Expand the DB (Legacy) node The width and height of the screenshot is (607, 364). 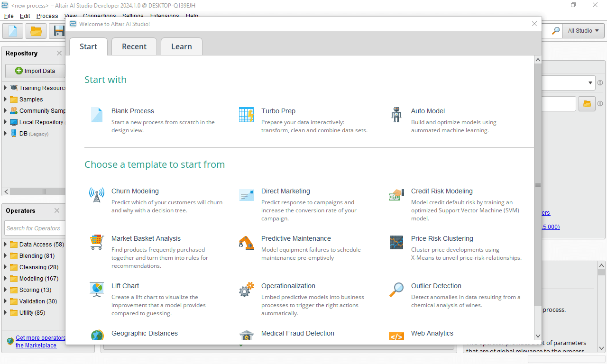(6, 133)
